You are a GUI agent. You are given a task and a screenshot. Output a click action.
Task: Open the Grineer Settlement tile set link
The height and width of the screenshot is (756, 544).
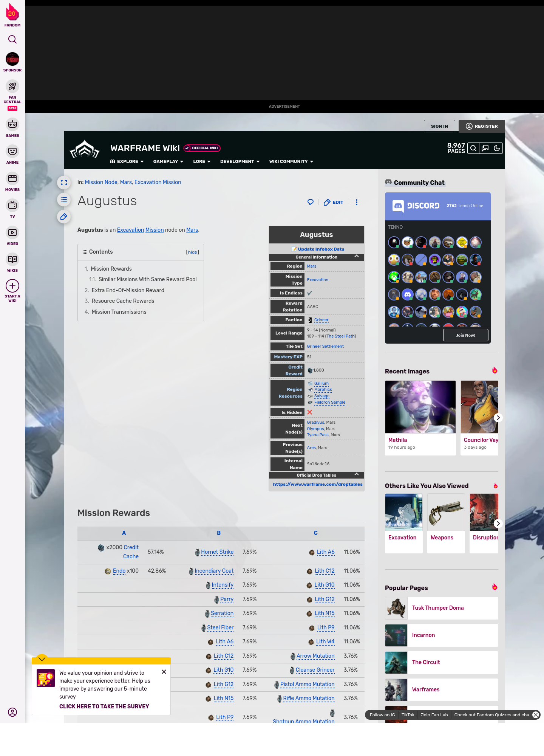(x=325, y=346)
